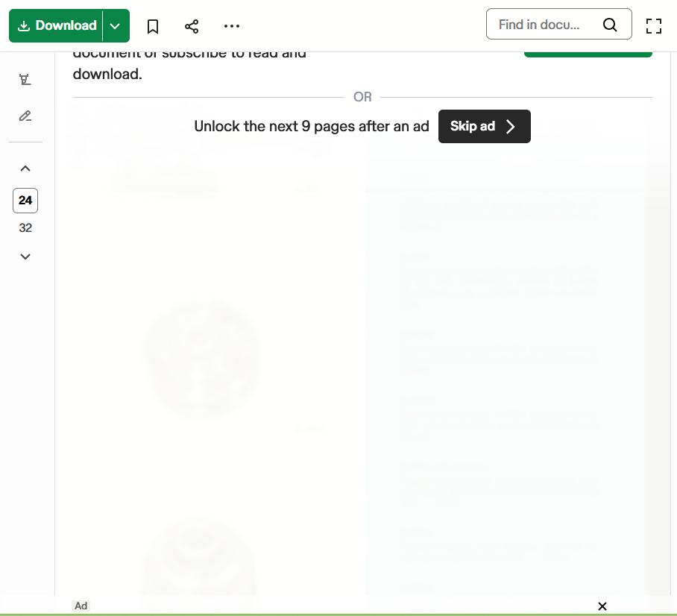Select the pencil annotate tool in sidebar

click(x=25, y=116)
